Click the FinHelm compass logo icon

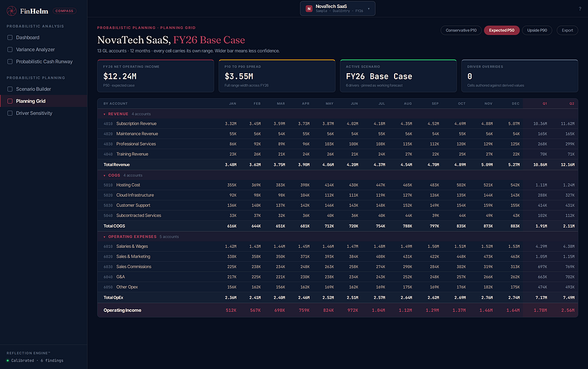click(x=12, y=11)
